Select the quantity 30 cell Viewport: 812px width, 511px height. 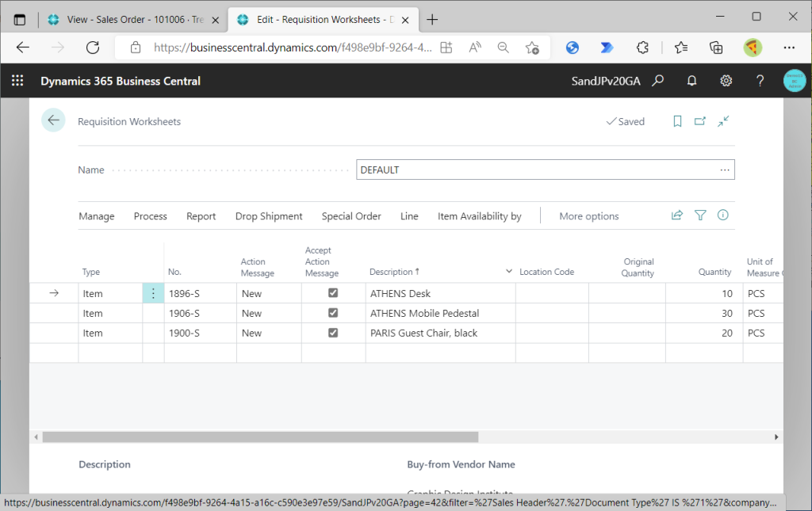(x=704, y=313)
